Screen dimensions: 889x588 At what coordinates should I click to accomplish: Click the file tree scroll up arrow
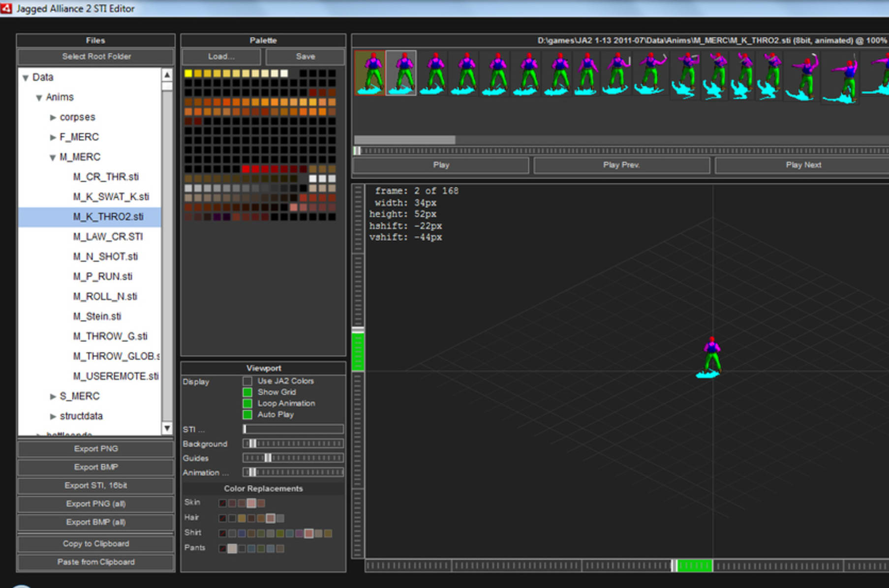pos(167,75)
